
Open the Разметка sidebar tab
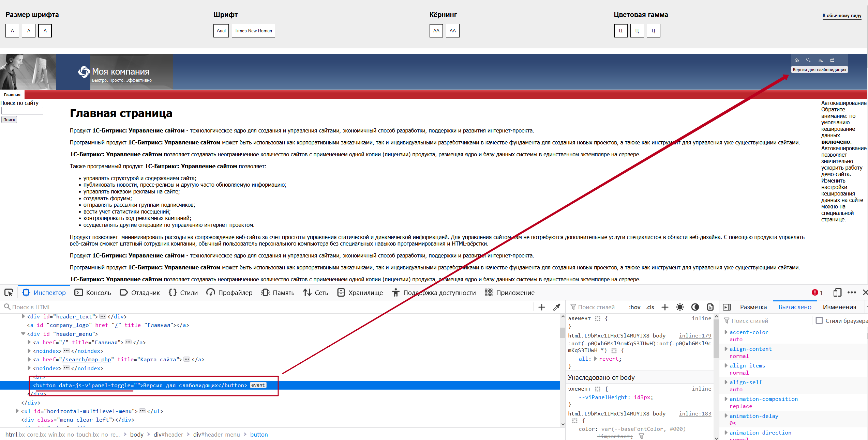(753, 307)
